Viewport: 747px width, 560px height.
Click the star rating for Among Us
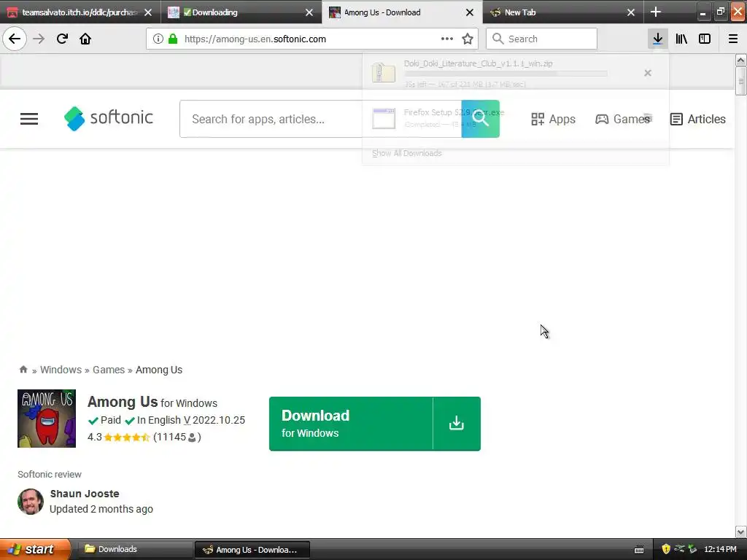pyautogui.click(x=127, y=437)
